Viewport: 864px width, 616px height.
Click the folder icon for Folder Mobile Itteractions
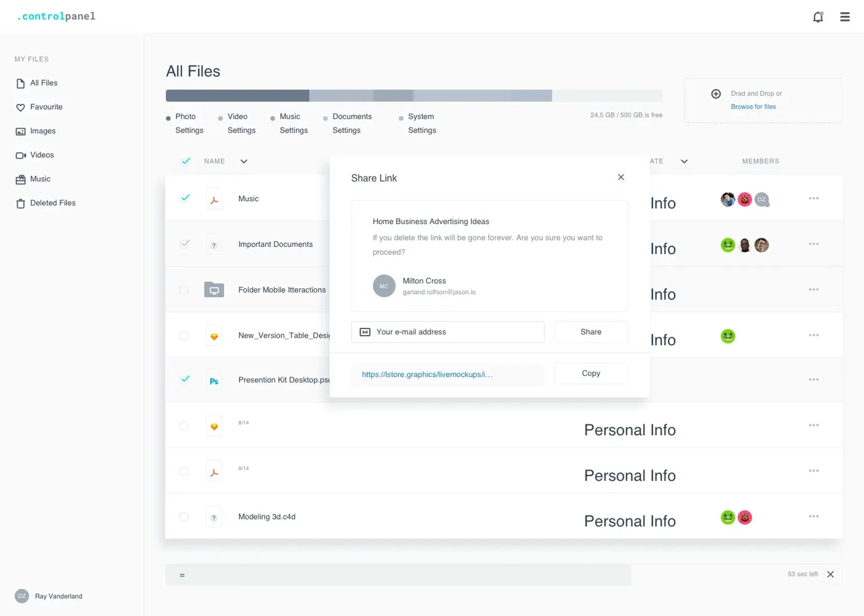tap(214, 290)
